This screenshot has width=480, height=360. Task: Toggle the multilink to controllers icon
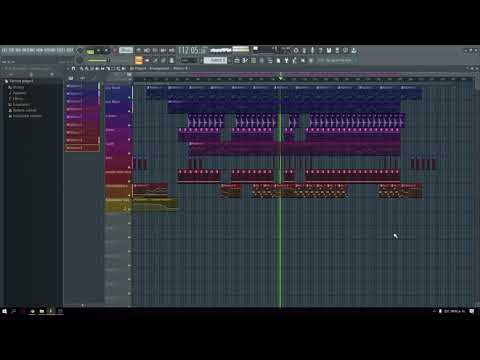coord(172,60)
